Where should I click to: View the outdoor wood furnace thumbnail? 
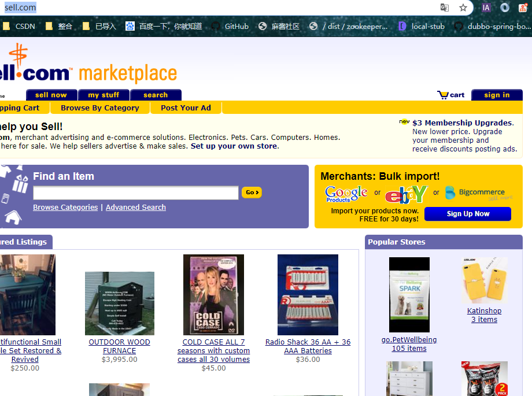[120, 304]
